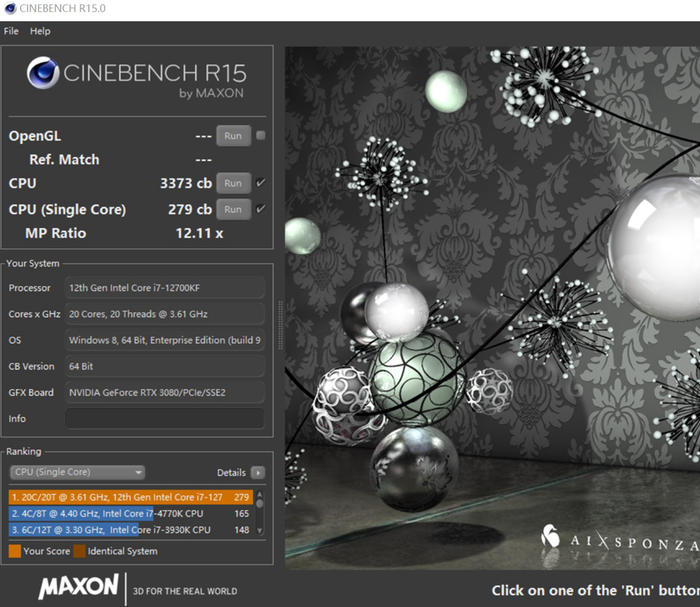Run the CPU benchmark

(x=233, y=183)
